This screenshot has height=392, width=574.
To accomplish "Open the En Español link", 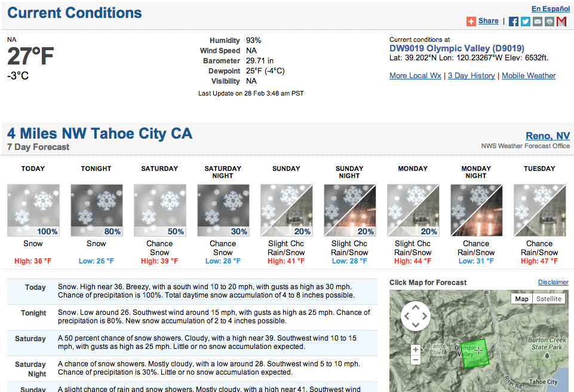I will click(x=551, y=9).
